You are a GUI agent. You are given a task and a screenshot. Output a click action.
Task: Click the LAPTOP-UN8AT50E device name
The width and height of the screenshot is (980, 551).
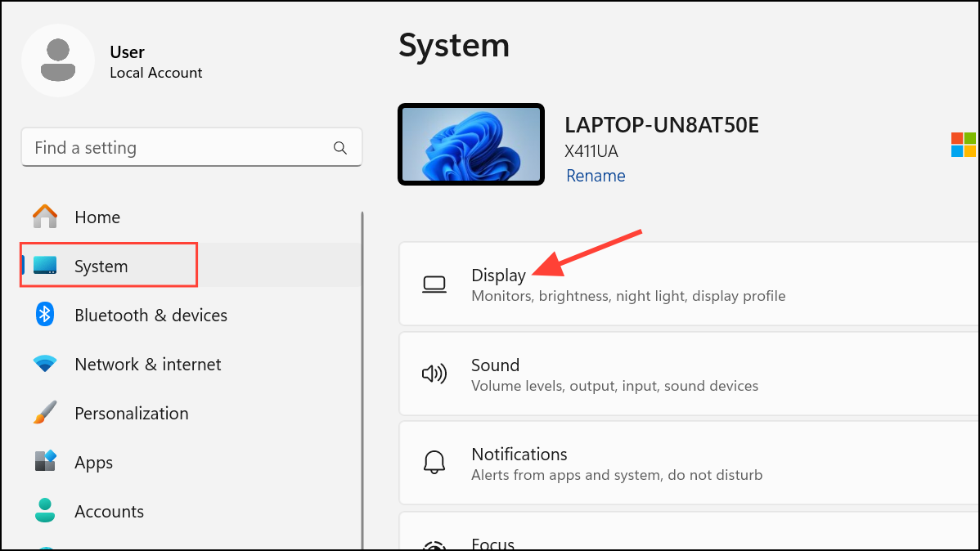tap(662, 125)
